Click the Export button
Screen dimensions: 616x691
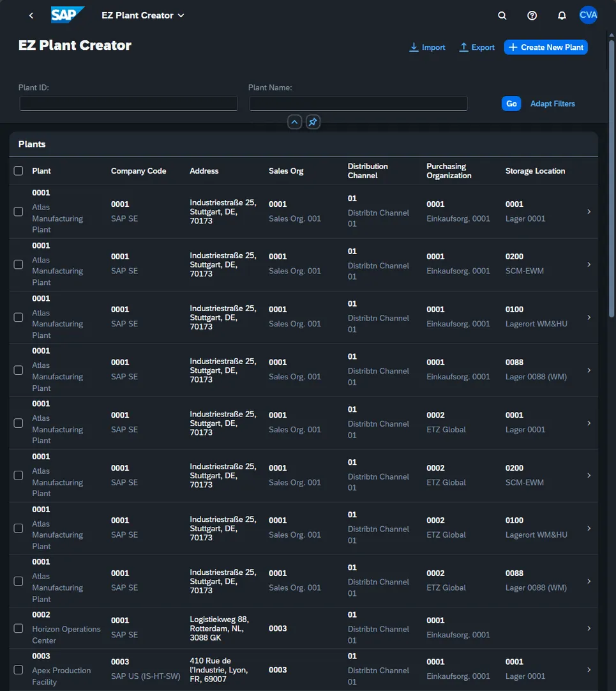(477, 47)
